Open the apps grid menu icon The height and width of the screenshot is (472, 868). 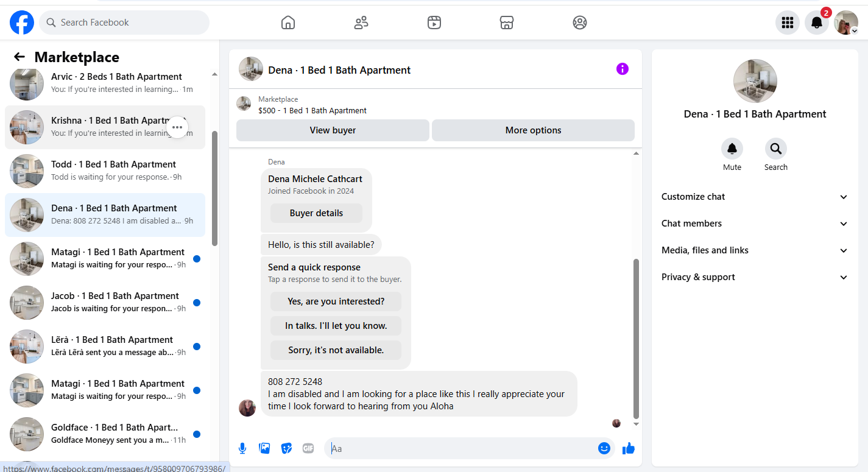tap(788, 23)
